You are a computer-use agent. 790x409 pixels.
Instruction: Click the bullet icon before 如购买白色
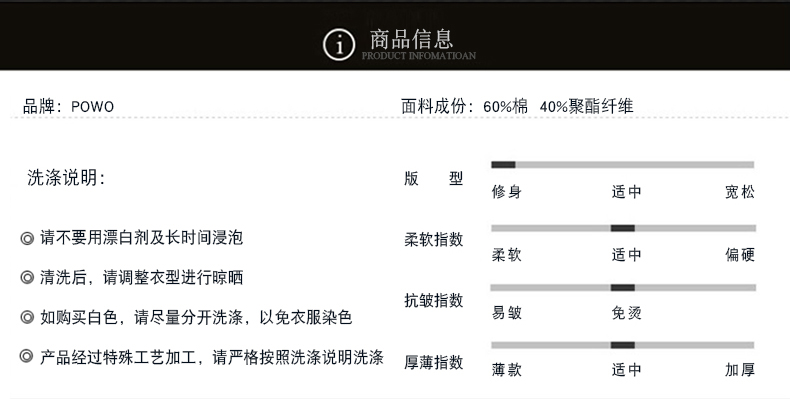tap(27, 317)
